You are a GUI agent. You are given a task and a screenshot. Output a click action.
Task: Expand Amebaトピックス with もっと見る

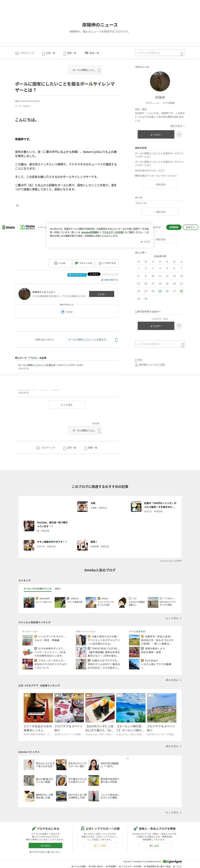tap(173, 812)
